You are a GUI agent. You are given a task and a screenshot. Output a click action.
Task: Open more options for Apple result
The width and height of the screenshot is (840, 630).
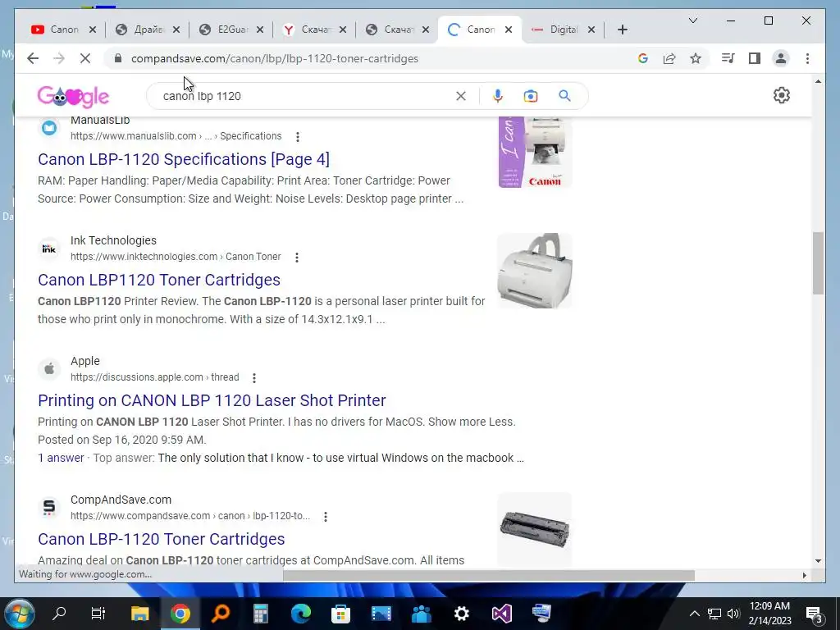coord(254,378)
